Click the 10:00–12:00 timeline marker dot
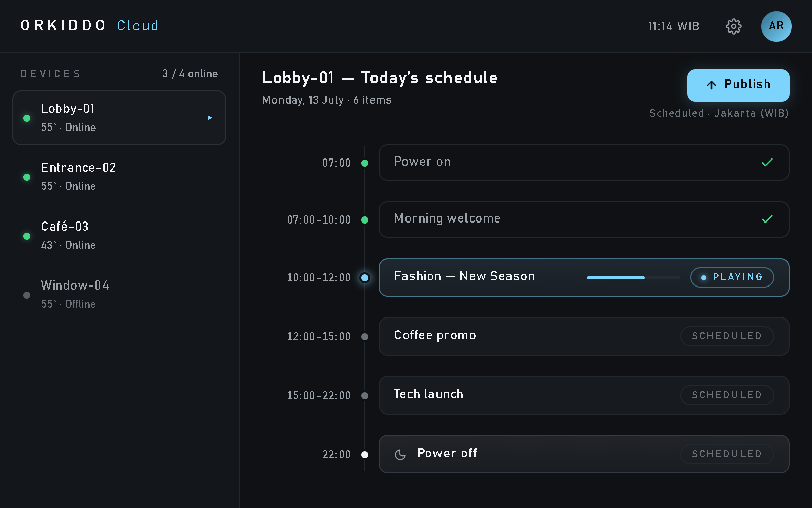Screen dimensions: 812x508 (x=365, y=278)
